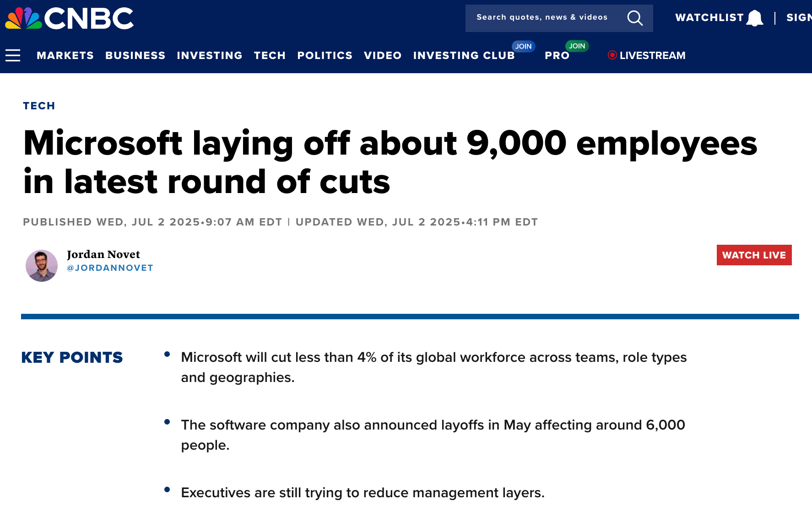
Task: Click the TECH category label above headline
Action: 39,106
